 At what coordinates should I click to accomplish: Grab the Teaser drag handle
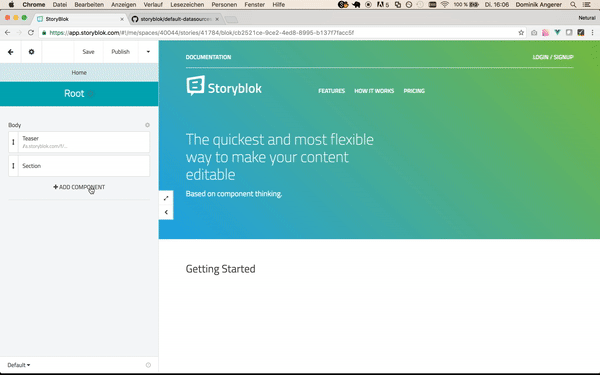[13, 142]
